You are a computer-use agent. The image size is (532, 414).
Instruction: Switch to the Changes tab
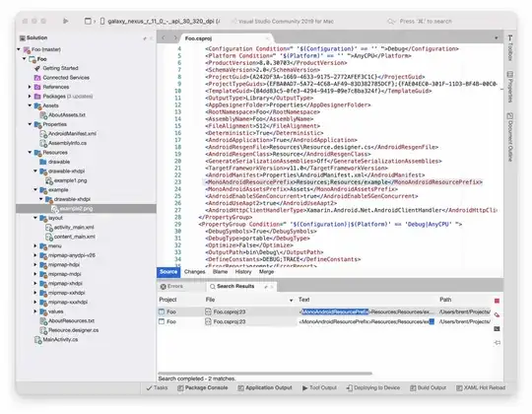click(x=195, y=272)
